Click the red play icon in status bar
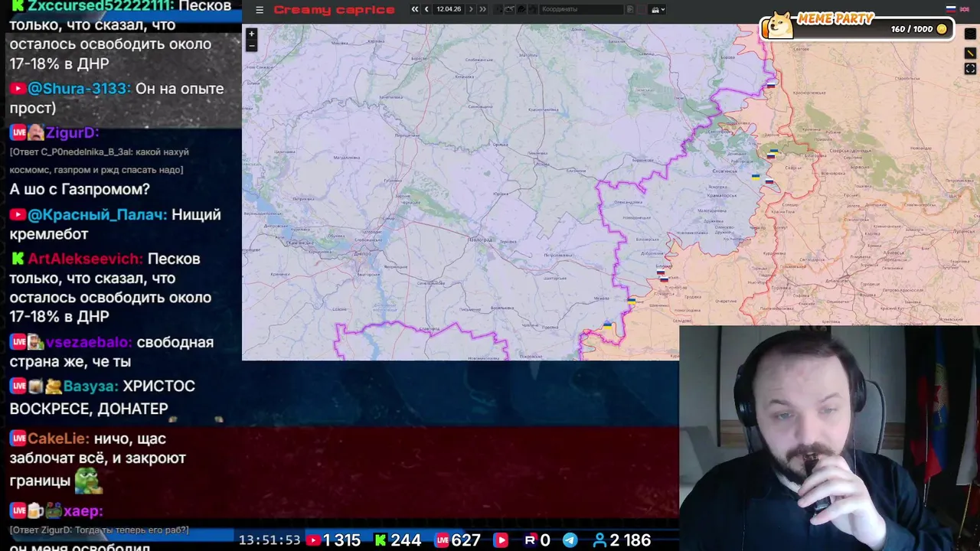 tap(501, 540)
